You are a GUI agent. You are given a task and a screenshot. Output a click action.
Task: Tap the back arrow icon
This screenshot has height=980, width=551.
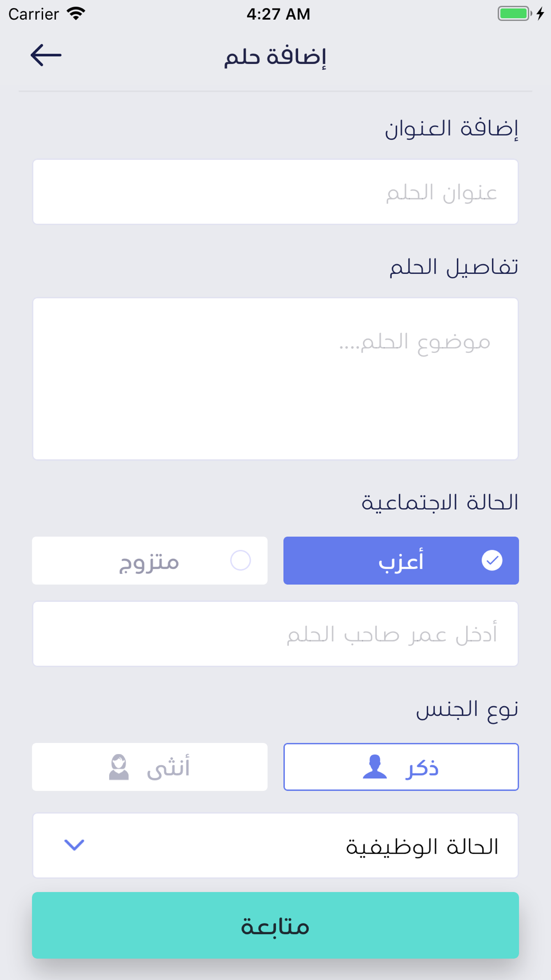coord(46,55)
